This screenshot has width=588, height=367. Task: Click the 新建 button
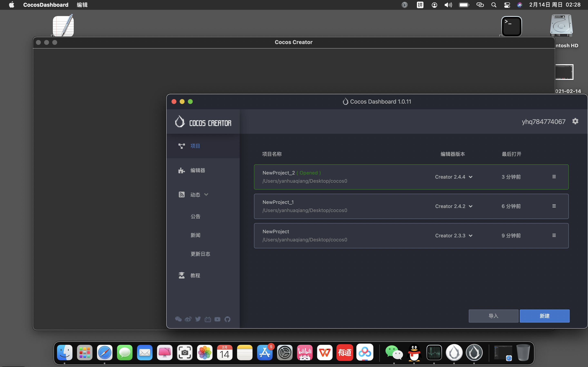tap(544, 316)
